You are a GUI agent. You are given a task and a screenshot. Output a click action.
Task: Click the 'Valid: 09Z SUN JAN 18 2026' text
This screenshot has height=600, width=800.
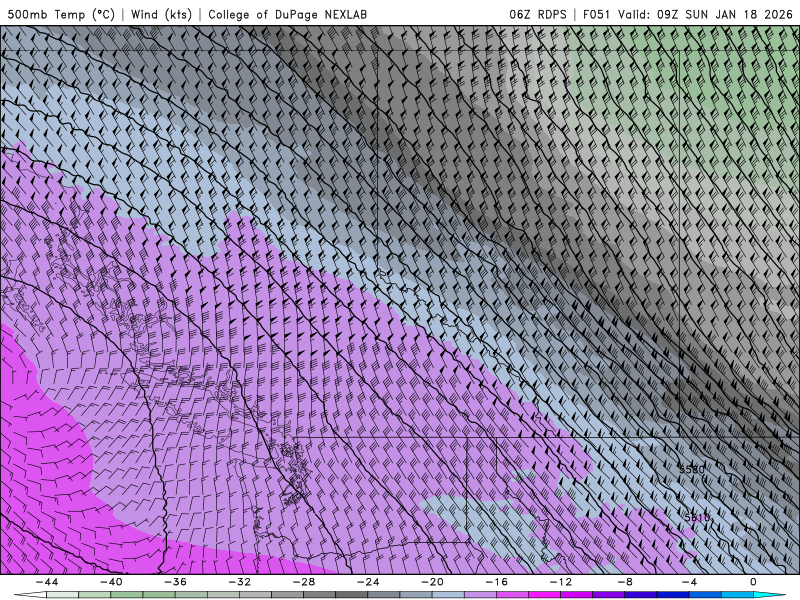(706, 14)
